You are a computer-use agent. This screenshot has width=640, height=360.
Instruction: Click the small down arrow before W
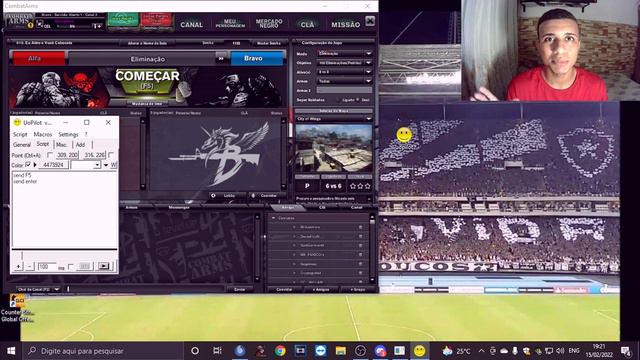pyautogui.click(x=106, y=165)
